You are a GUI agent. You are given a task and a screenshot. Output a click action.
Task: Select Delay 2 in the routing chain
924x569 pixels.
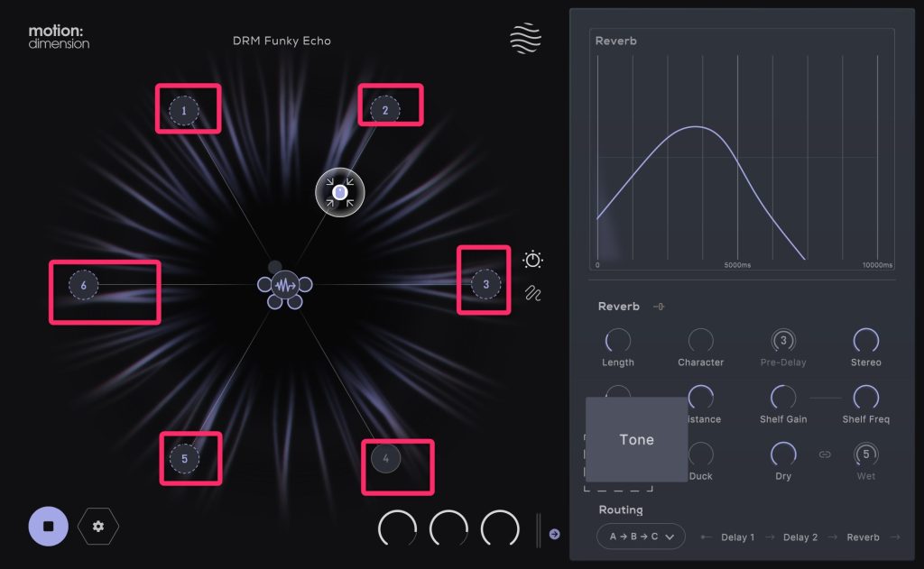[x=800, y=537]
